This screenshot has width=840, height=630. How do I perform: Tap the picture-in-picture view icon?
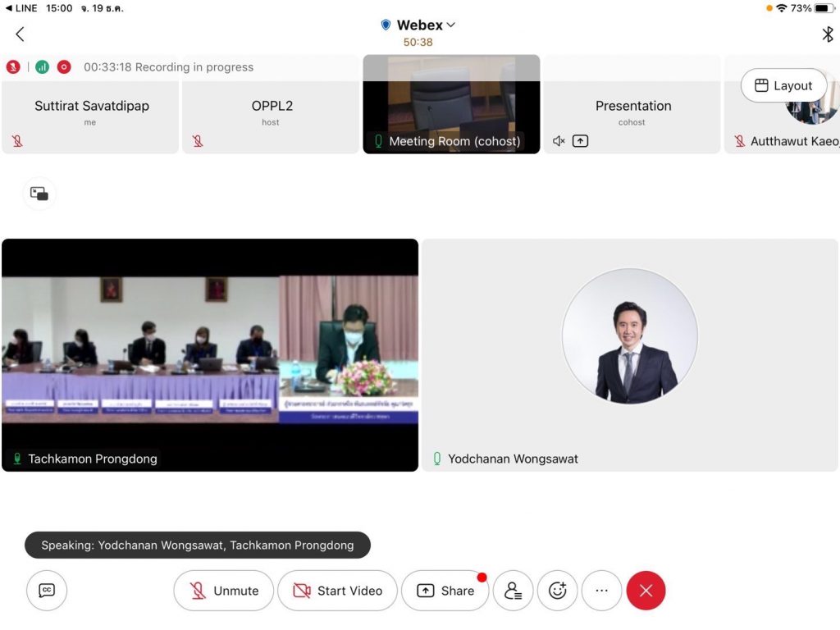pyautogui.click(x=39, y=194)
